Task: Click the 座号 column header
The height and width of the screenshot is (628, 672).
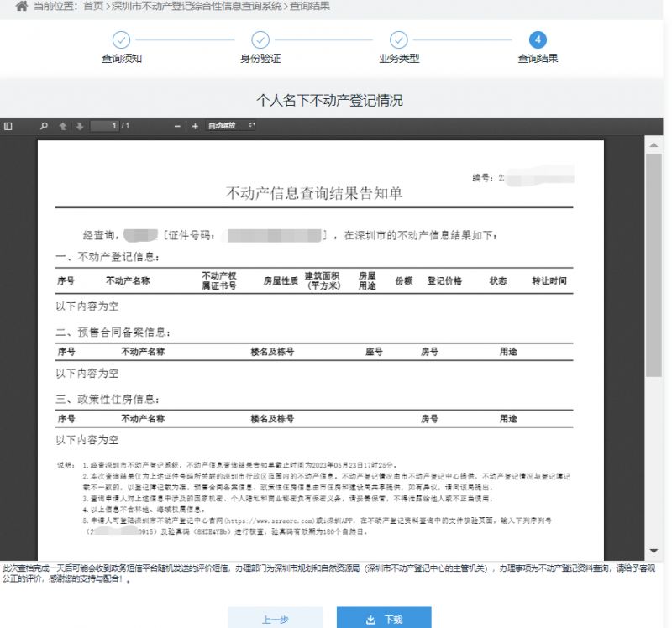Action: pos(374,352)
